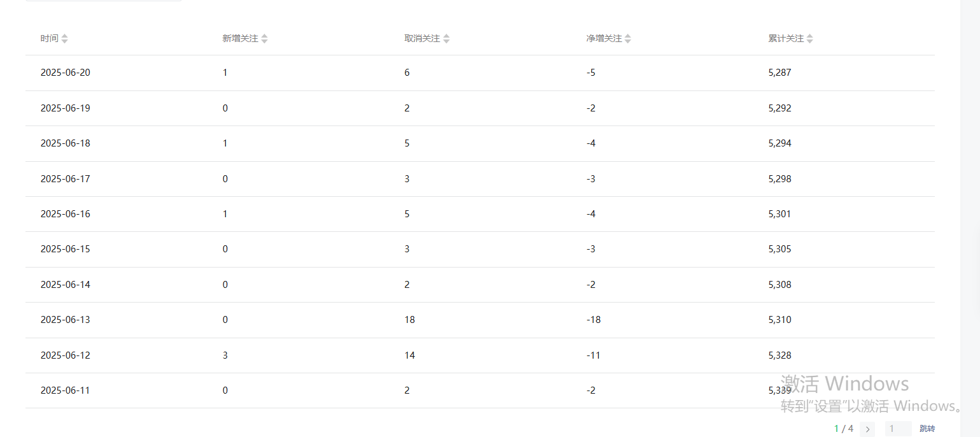Sort by 取消关注 column sort icon
980x437 pixels.
pyautogui.click(x=446, y=39)
